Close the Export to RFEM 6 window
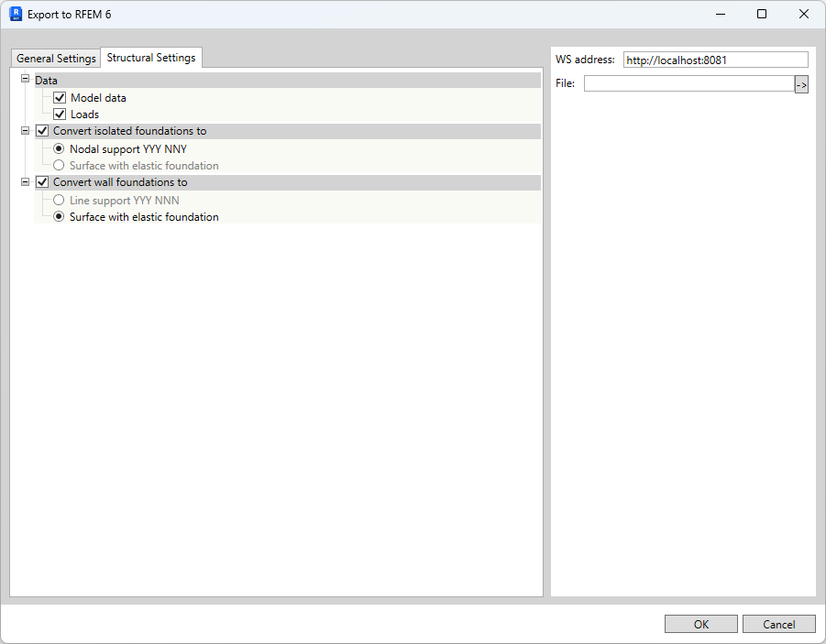The image size is (826, 644). (x=804, y=15)
